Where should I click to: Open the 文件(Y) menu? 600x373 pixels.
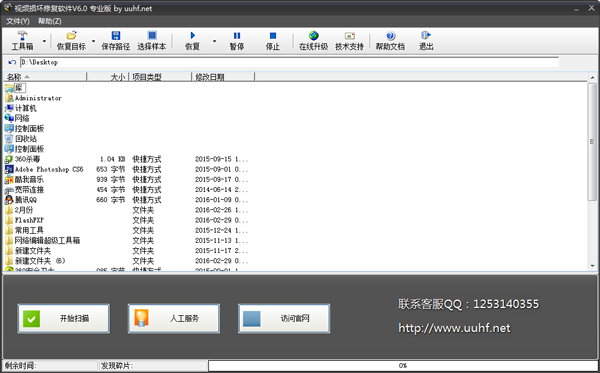[x=18, y=21]
